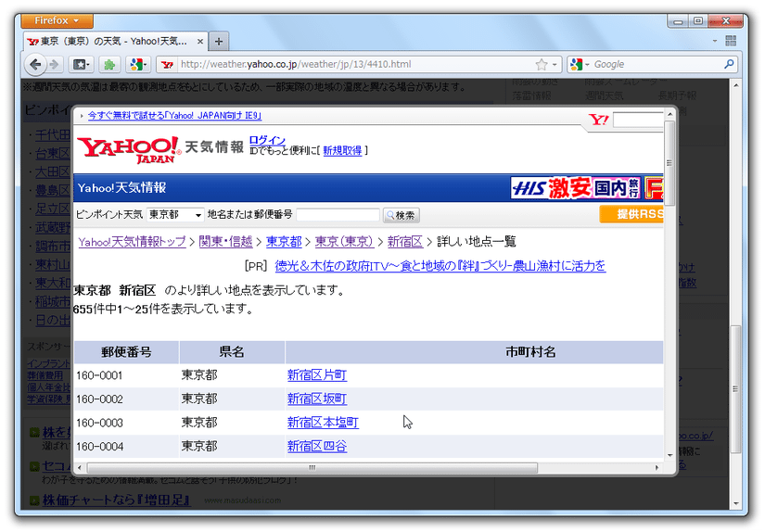
Task: Click the popup horizontal scrollbar thumb
Action: point(312,468)
